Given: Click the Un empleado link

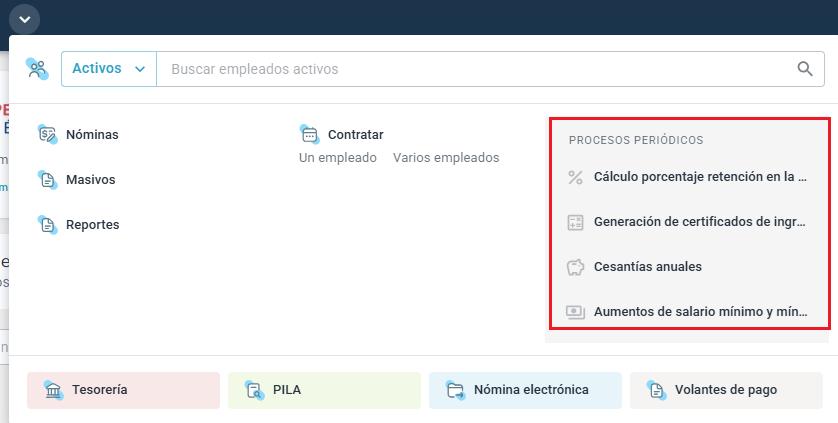Looking at the screenshot, I should pyautogui.click(x=338, y=158).
